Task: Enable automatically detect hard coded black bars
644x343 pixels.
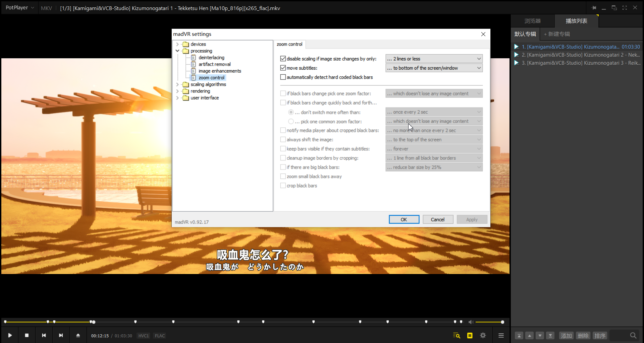Action: point(283,77)
